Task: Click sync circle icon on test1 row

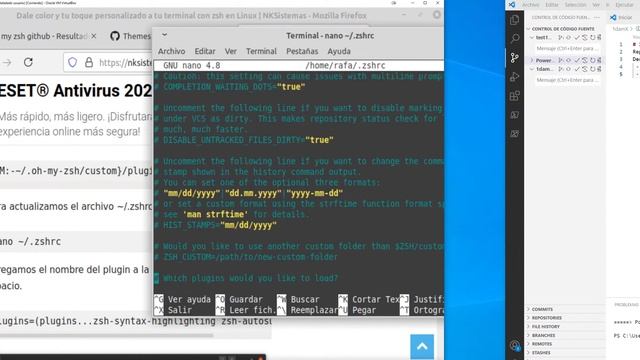Action: 569,38
